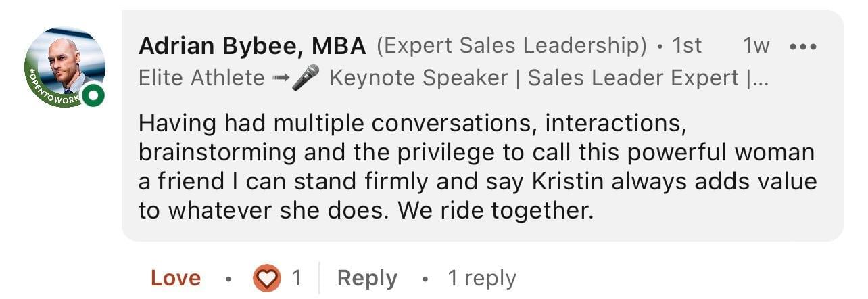Toggle the Love reaction on comment

[176, 278]
